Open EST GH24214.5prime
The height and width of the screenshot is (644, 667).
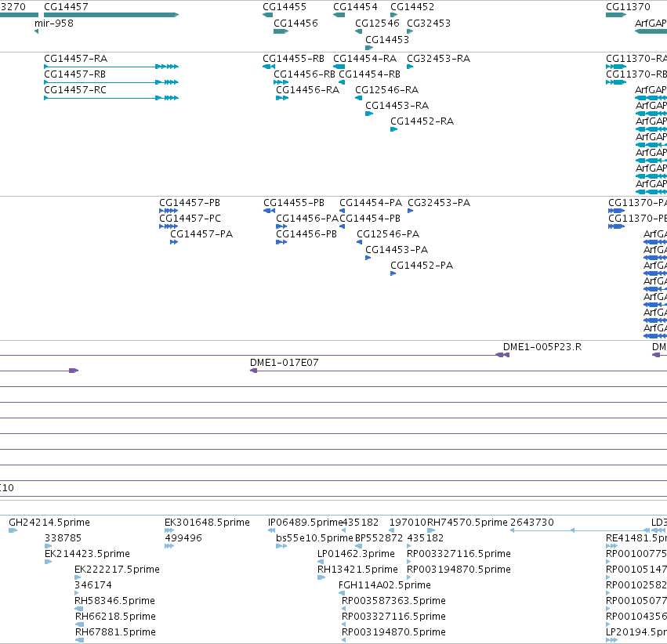(49, 522)
